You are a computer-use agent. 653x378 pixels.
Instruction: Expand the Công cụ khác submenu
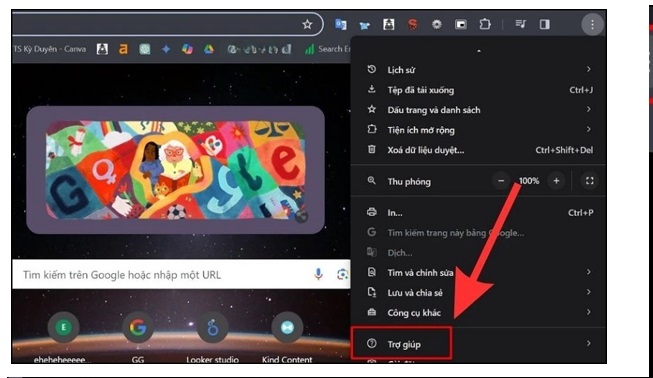tap(479, 312)
